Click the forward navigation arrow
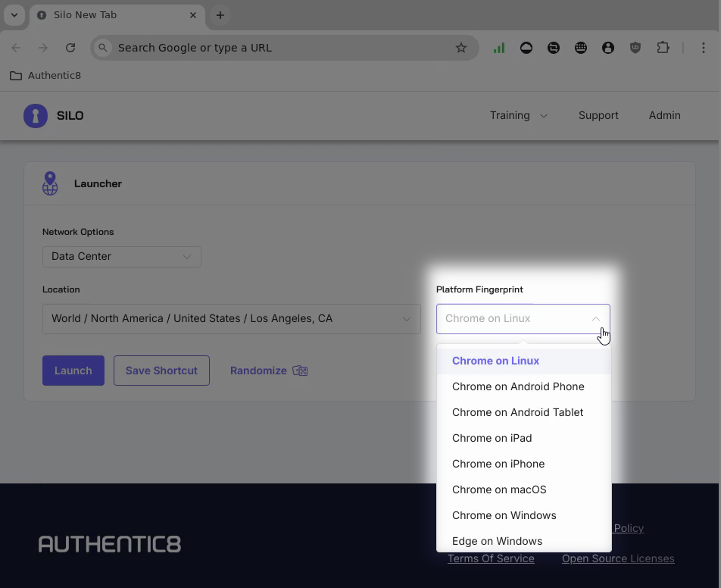The image size is (721, 588). coord(42,48)
